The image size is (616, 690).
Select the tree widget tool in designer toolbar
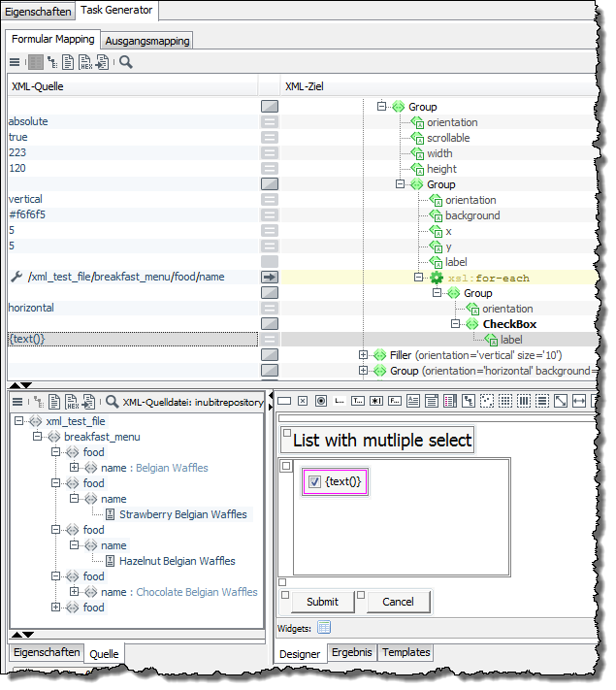click(469, 401)
